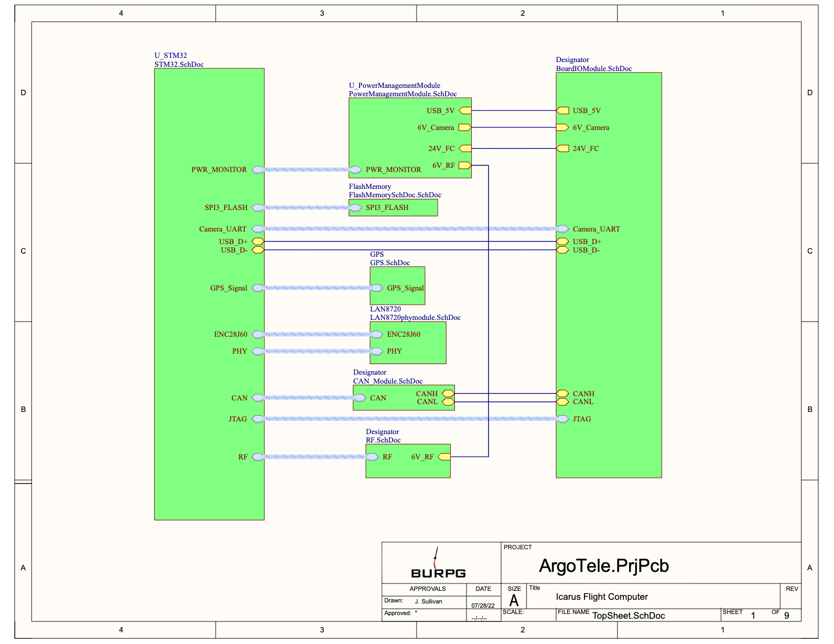
Task: Click the 6V_Camera port arrow on PowerManagementModule
Action: coord(465,127)
